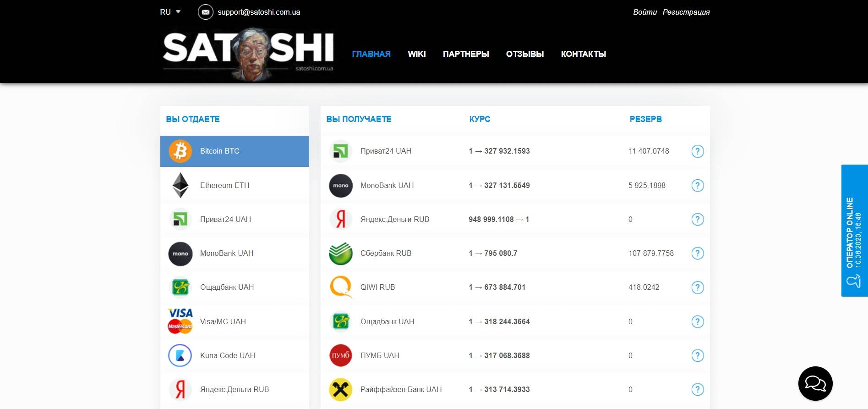Click the support@satoshi.com.ua email link
Image resolution: width=868 pixels, height=409 pixels.
pos(259,12)
